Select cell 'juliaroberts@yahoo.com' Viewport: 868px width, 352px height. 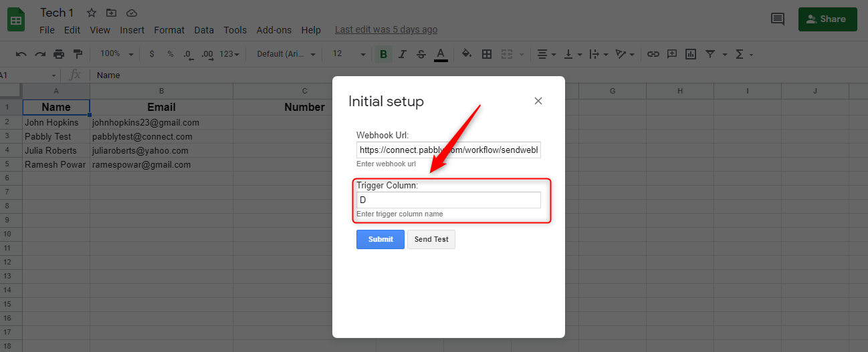coord(161,150)
